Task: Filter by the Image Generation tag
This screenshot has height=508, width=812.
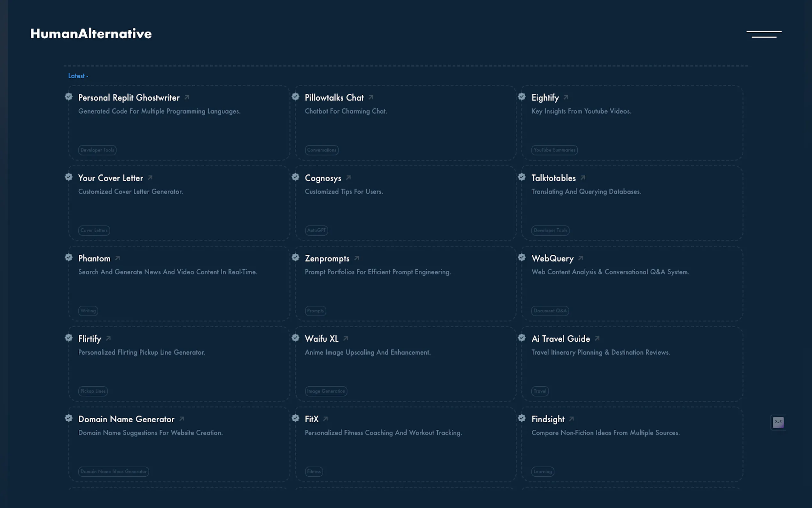Action: pyautogui.click(x=326, y=391)
